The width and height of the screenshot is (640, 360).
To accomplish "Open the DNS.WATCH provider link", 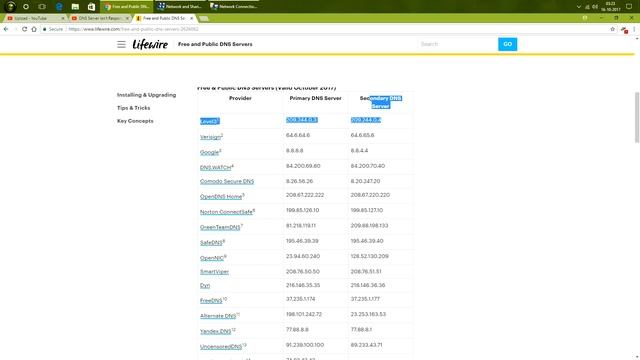I will (x=216, y=167).
